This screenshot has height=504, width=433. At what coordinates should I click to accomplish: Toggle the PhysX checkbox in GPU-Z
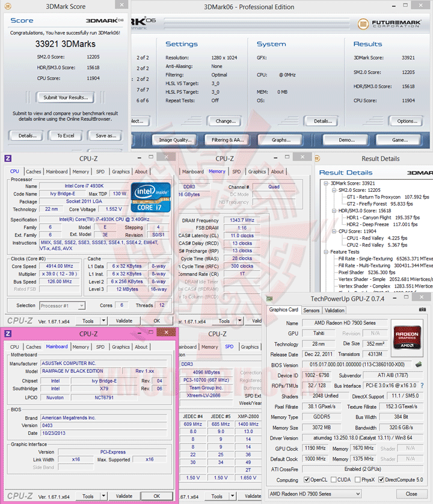[x=357, y=479]
